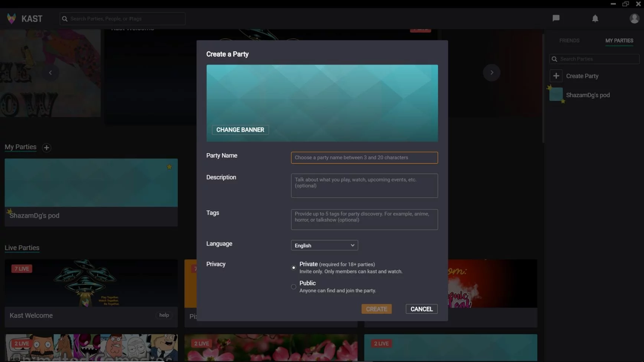This screenshot has width=644, height=362.
Task: Click the Change Banner button
Action: (240, 130)
